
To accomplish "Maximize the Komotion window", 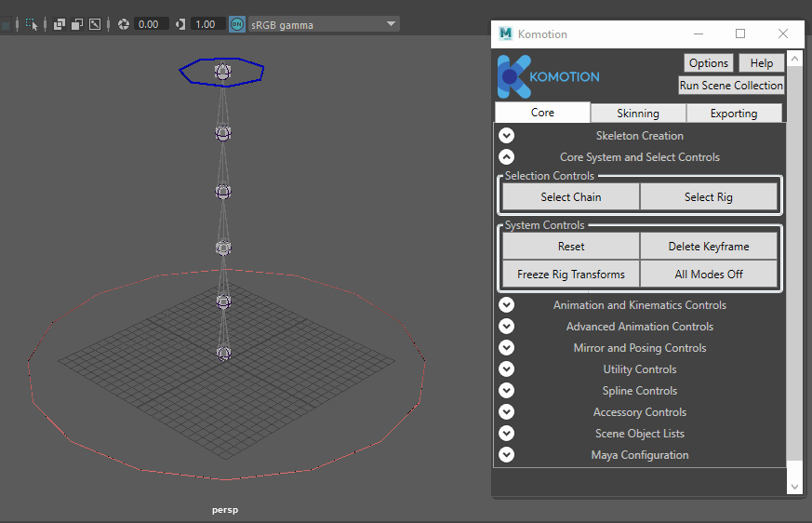I will click(x=740, y=34).
